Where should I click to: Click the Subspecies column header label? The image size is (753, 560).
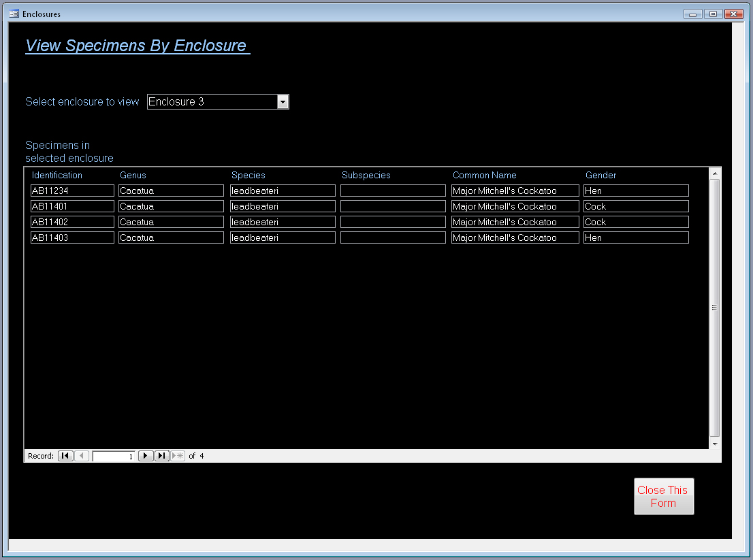pos(366,175)
